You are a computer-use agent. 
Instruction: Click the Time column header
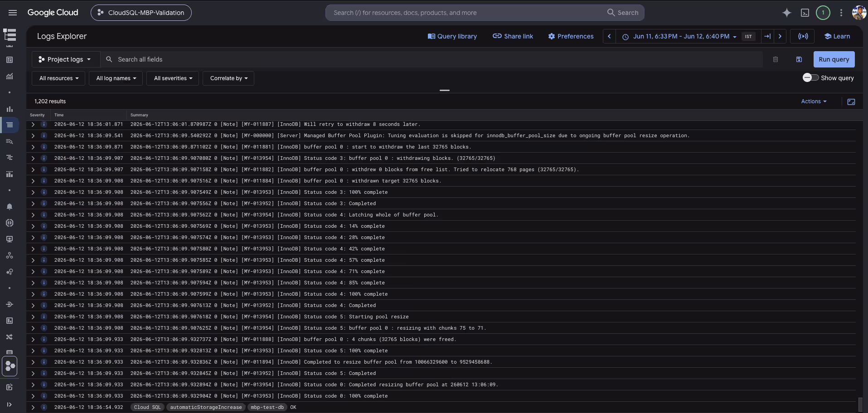coord(59,115)
